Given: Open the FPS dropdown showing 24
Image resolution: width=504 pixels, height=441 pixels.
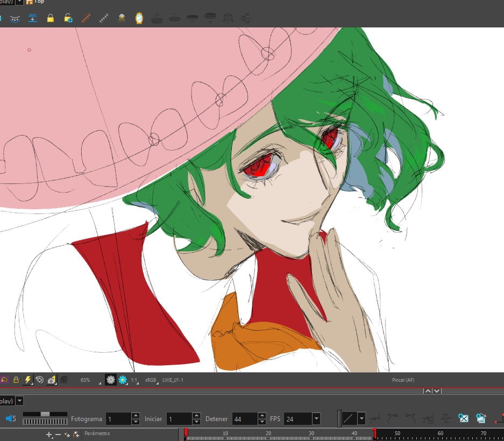Looking at the screenshot, I should pos(316,418).
